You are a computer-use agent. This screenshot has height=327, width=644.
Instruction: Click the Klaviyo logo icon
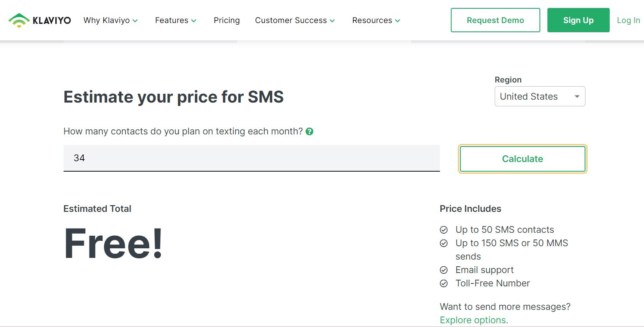[19, 20]
